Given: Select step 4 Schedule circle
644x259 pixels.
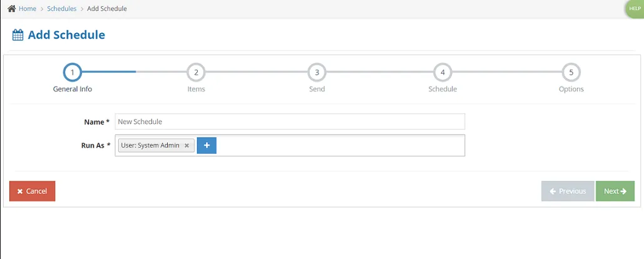Looking at the screenshot, I should tap(442, 73).
